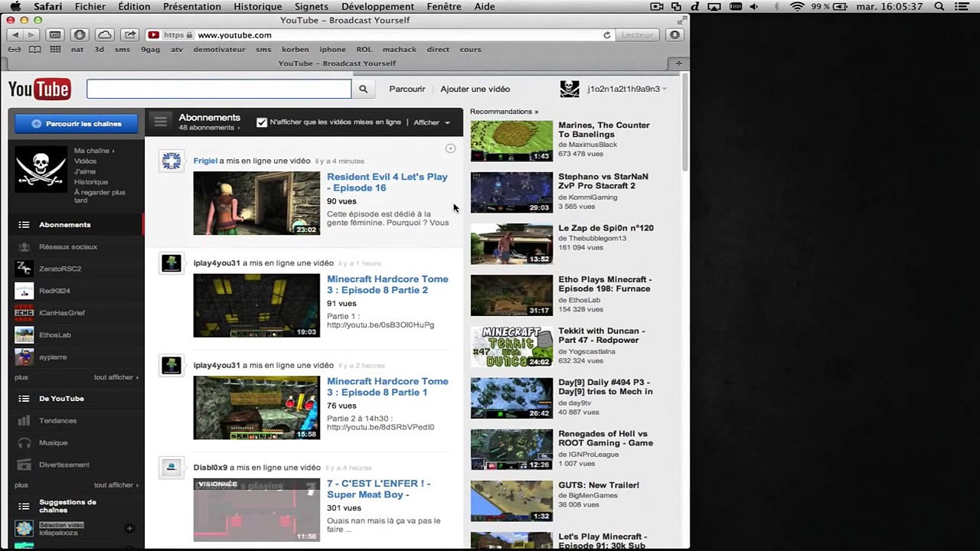
Task: Click the EthosLab channel icon in sidebar
Action: pyautogui.click(x=24, y=335)
